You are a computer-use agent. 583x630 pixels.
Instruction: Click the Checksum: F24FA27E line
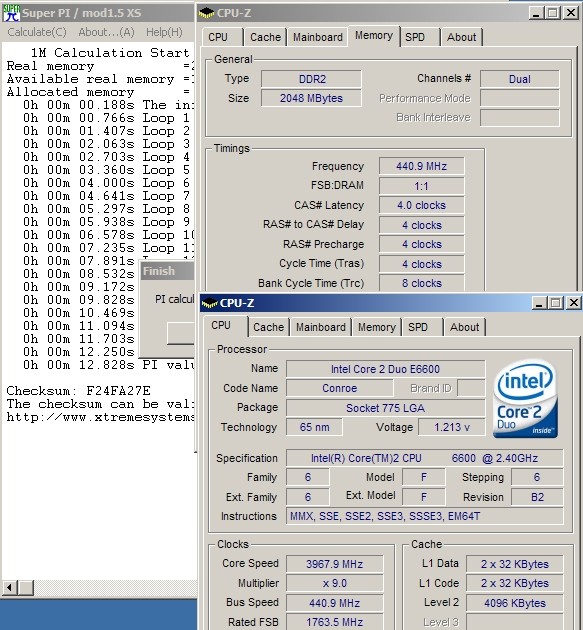click(x=78, y=391)
